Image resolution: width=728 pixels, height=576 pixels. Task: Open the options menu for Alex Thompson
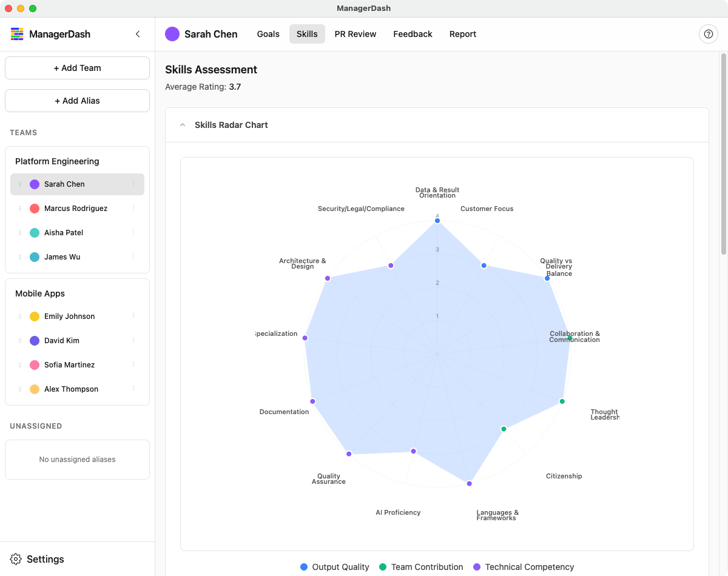pyautogui.click(x=133, y=389)
